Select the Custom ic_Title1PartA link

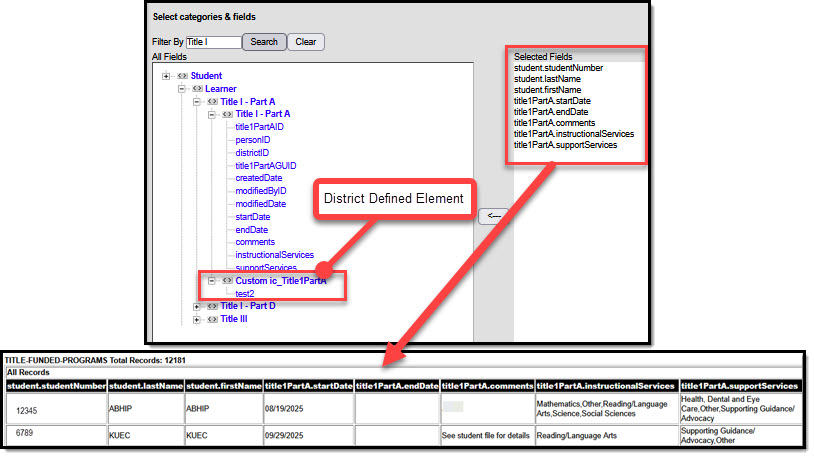pyautogui.click(x=281, y=281)
